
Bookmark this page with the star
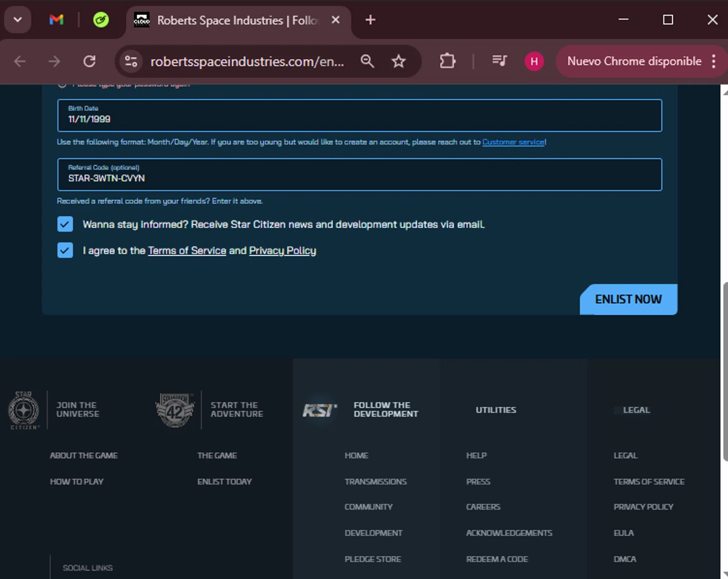coord(398,62)
